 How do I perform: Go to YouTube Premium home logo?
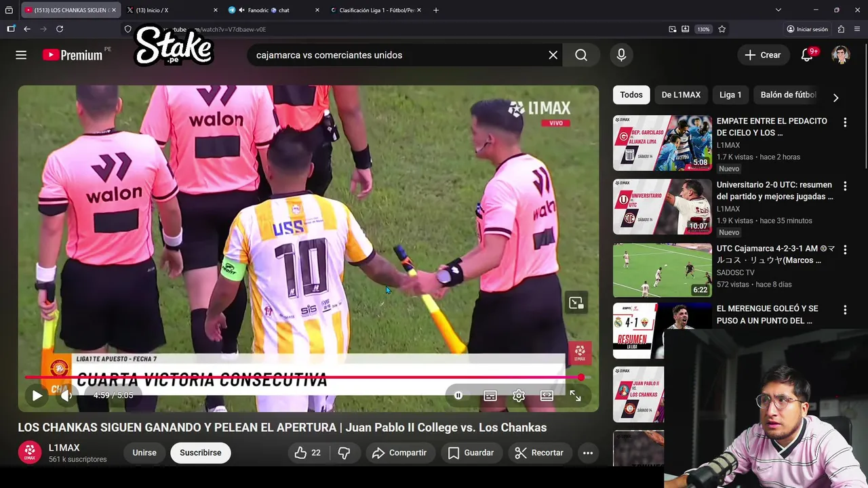(73, 55)
